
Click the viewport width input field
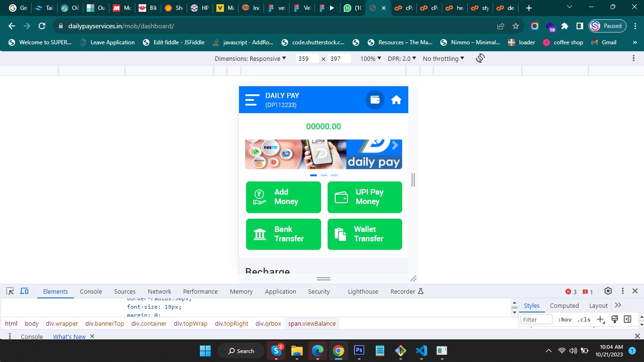307,58
